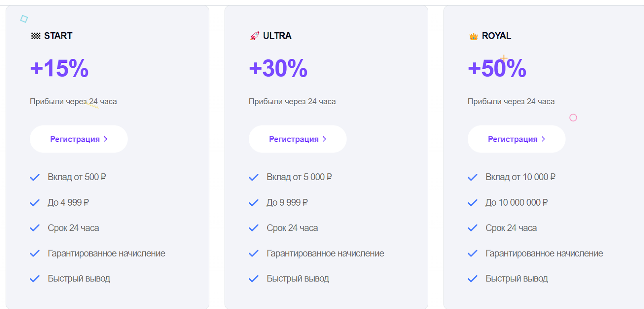Click the pink circle decoration in ROYAL card
This screenshot has height=309, width=644.
tap(573, 117)
